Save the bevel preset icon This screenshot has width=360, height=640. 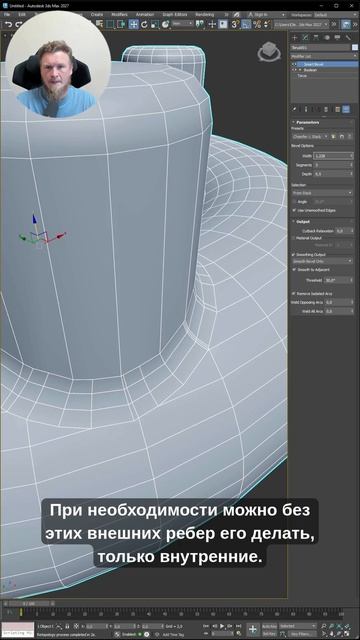point(342,136)
